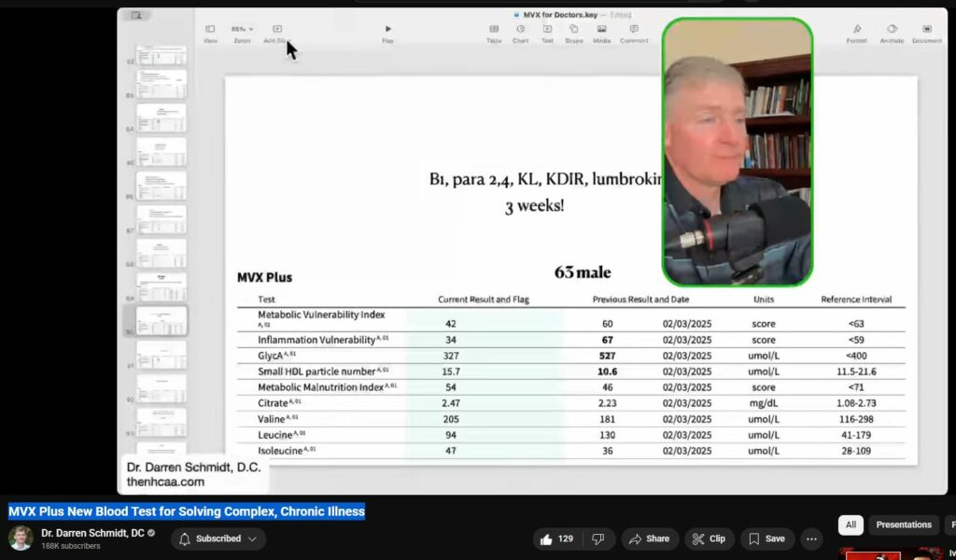Click the Citrate current value '2.47'
The height and width of the screenshot is (560, 956).
coord(451,403)
